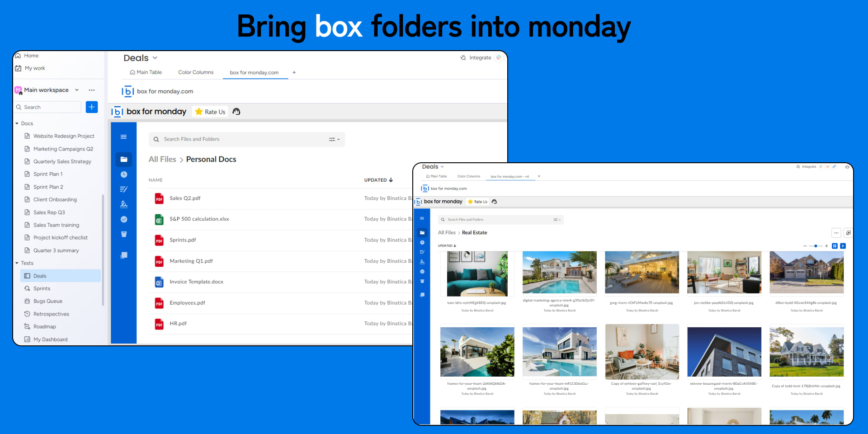Select box for monday.com - v4 tab
The height and width of the screenshot is (434, 868).
[x=509, y=176]
